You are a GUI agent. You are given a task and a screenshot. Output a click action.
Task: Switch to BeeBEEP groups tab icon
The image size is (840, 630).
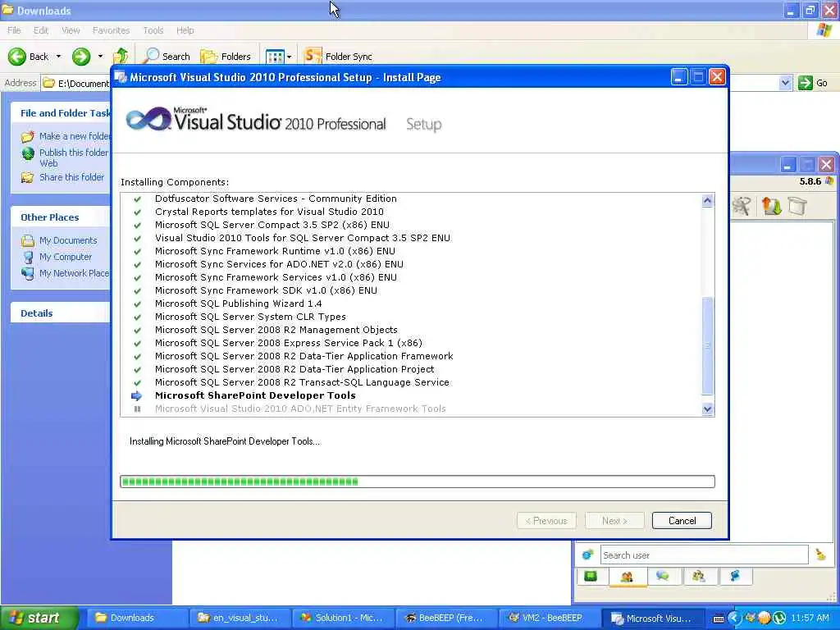tap(699, 576)
